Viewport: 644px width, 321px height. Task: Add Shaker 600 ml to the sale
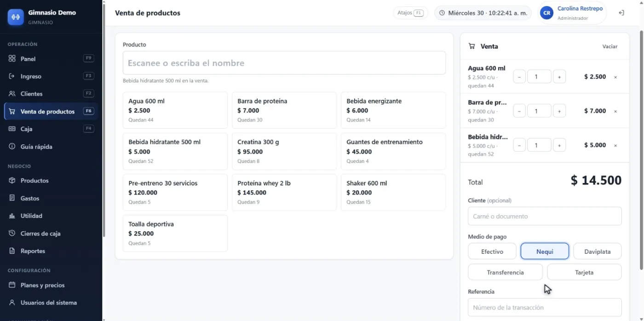click(393, 192)
